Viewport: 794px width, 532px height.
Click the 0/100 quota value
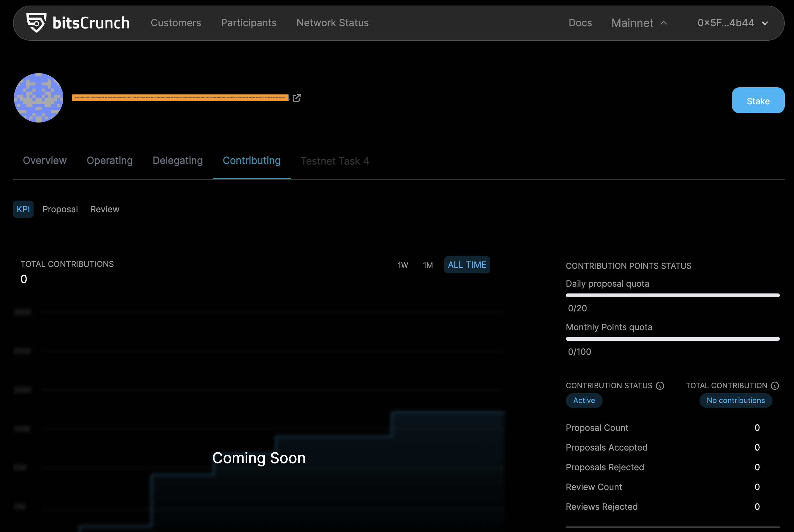579,352
